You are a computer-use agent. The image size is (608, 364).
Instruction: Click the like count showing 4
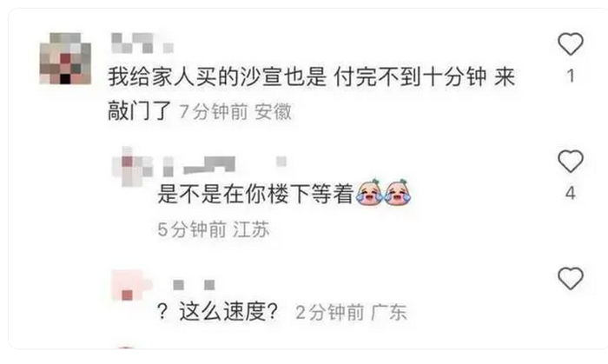pyautogui.click(x=570, y=193)
